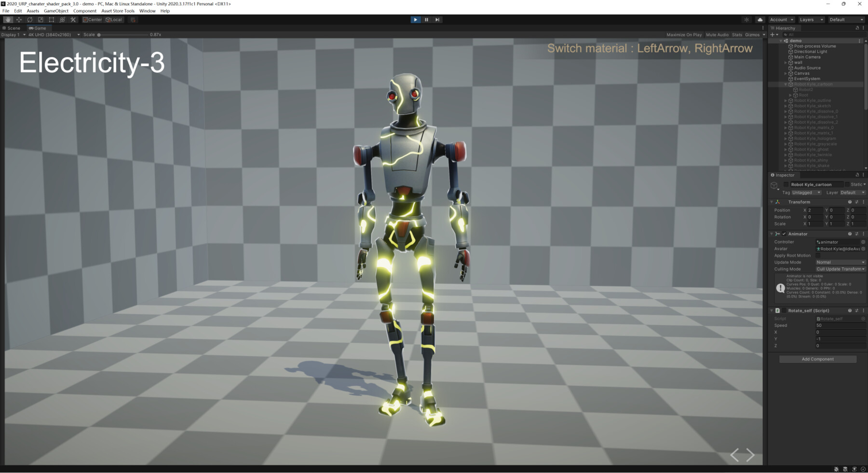
Task: Open Animator component more options
Action: click(863, 234)
